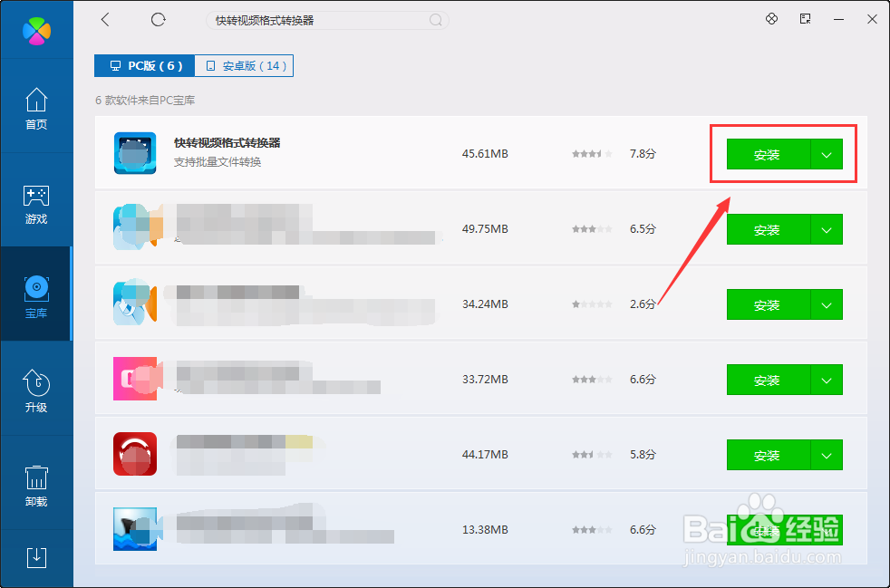This screenshot has width=890, height=588.
Task: Open the 卸载 uninstall section
Action: click(x=36, y=486)
